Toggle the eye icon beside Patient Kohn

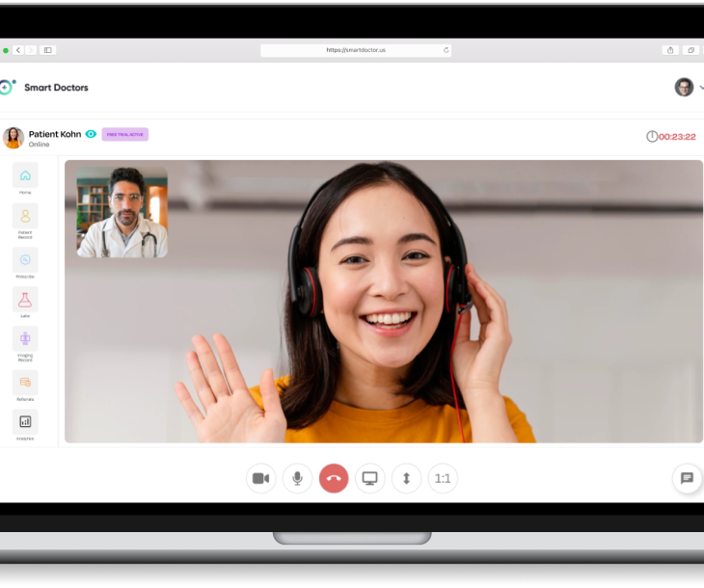coord(91,134)
